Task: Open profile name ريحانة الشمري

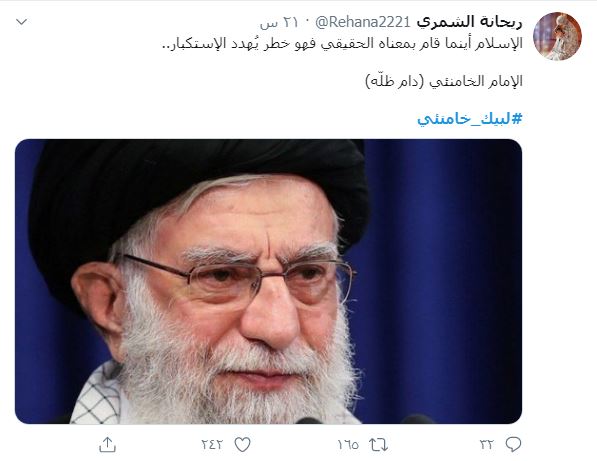Action: 469,22
